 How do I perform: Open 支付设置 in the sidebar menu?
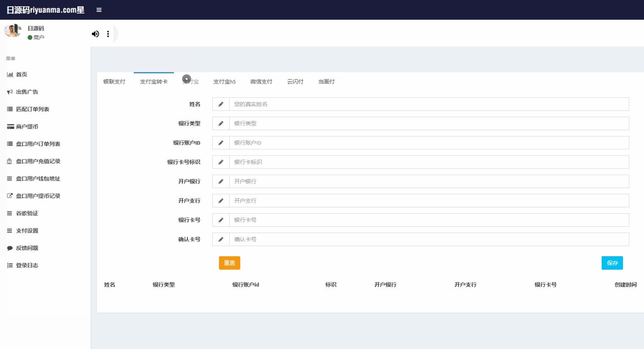coord(27,231)
